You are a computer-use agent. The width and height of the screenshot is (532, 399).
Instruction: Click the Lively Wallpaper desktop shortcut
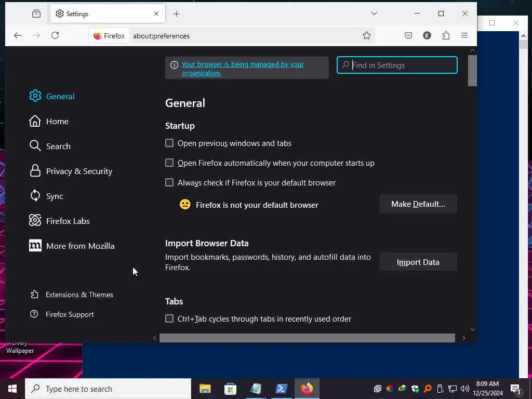pos(20,348)
